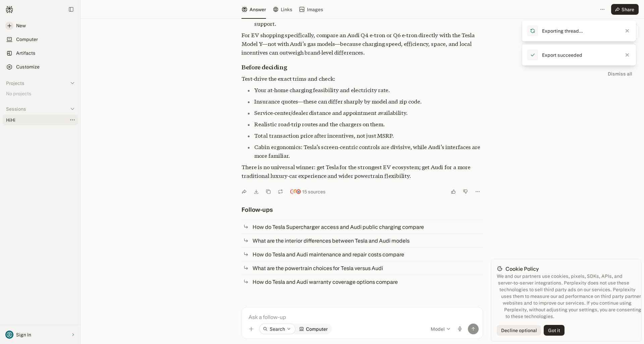The height and width of the screenshot is (344, 644).
Task: Open the Search mode dropdown
Action: click(277, 329)
